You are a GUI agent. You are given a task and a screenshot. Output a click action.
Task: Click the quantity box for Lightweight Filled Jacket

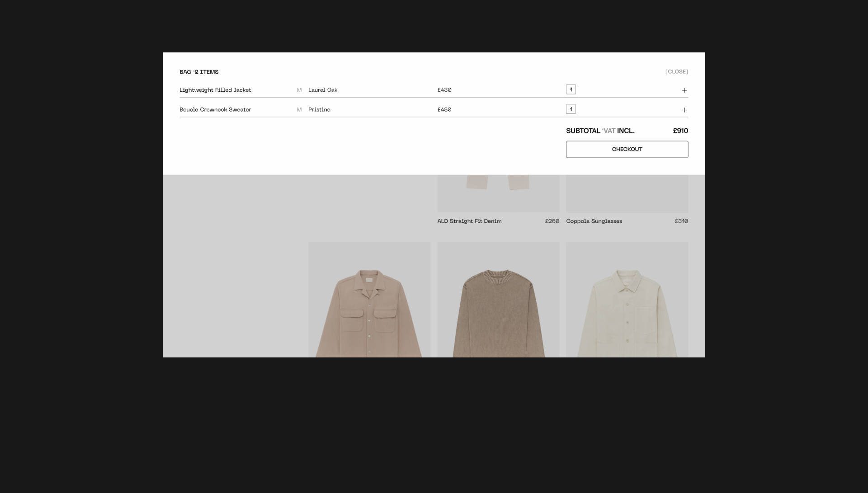tap(571, 89)
